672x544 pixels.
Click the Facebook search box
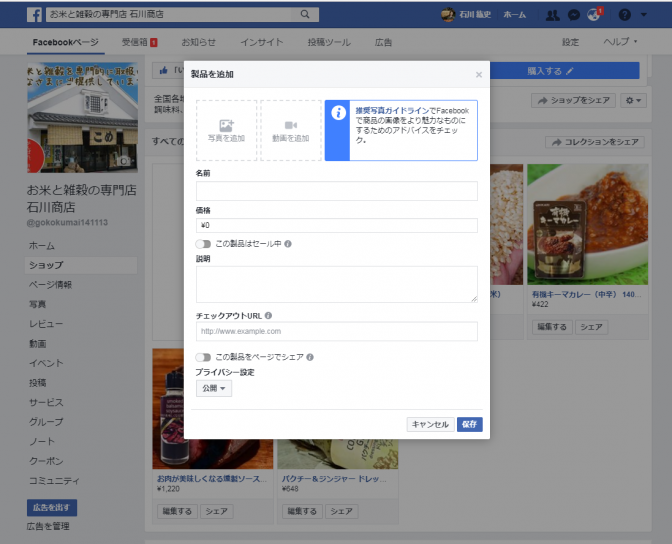[169, 14]
